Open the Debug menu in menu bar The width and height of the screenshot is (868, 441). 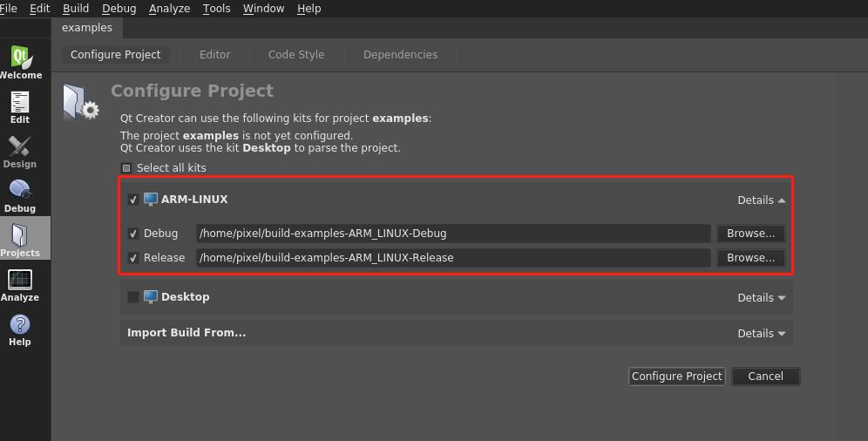119,9
